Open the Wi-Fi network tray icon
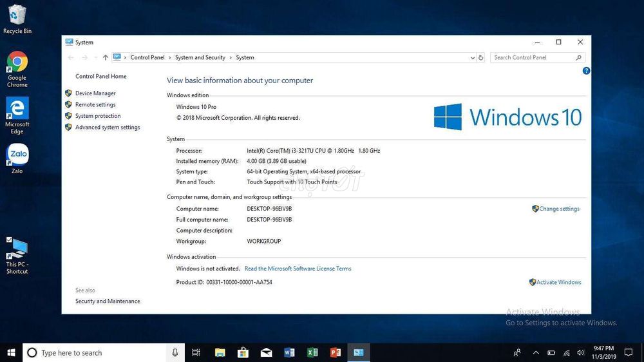The image size is (644, 362). (x=566, y=352)
